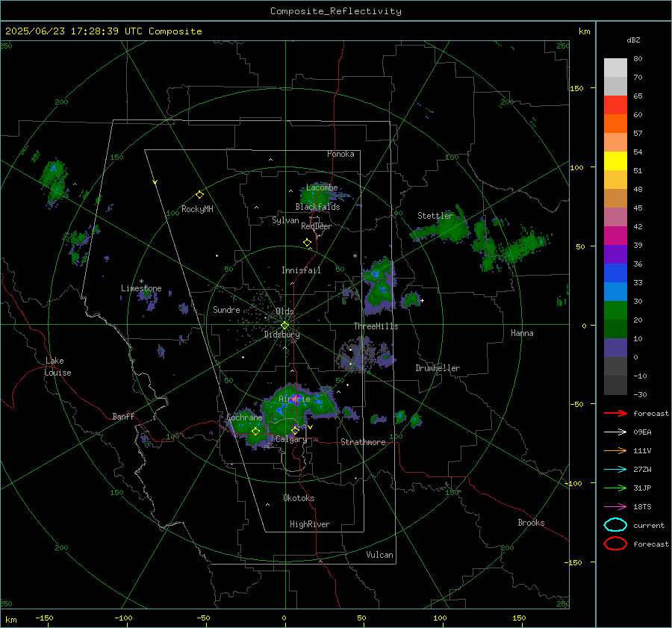Click the Brooks label
Image resolution: width=672 pixels, height=628 pixels.
(x=531, y=523)
